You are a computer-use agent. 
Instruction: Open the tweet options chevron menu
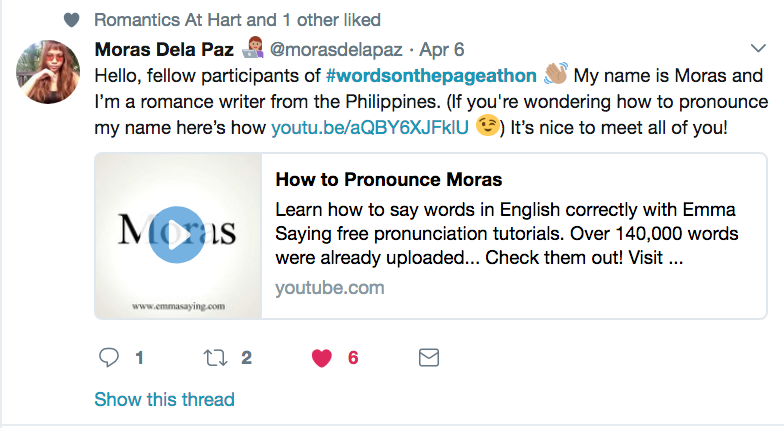(758, 48)
